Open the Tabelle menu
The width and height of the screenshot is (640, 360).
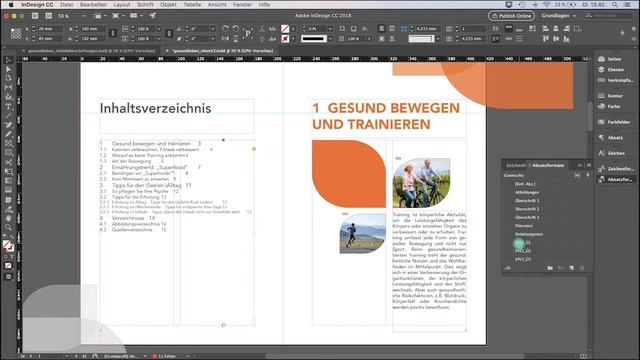pyautogui.click(x=192, y=4)
